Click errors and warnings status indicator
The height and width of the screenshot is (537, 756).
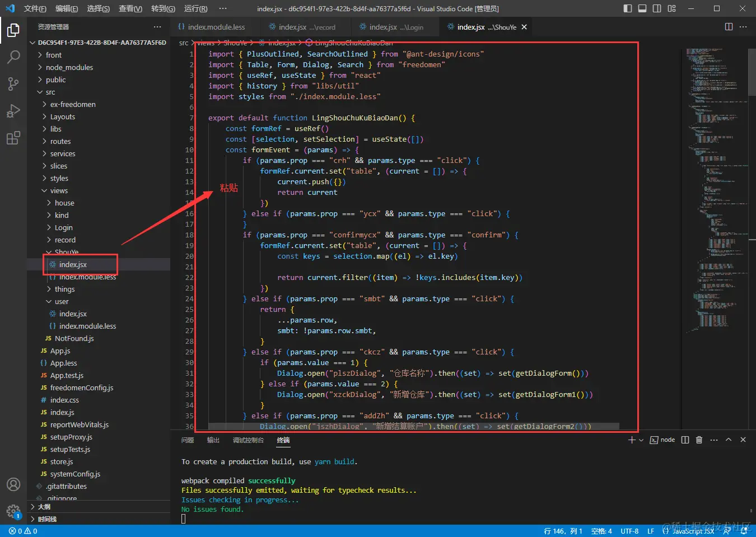[24, 531]
